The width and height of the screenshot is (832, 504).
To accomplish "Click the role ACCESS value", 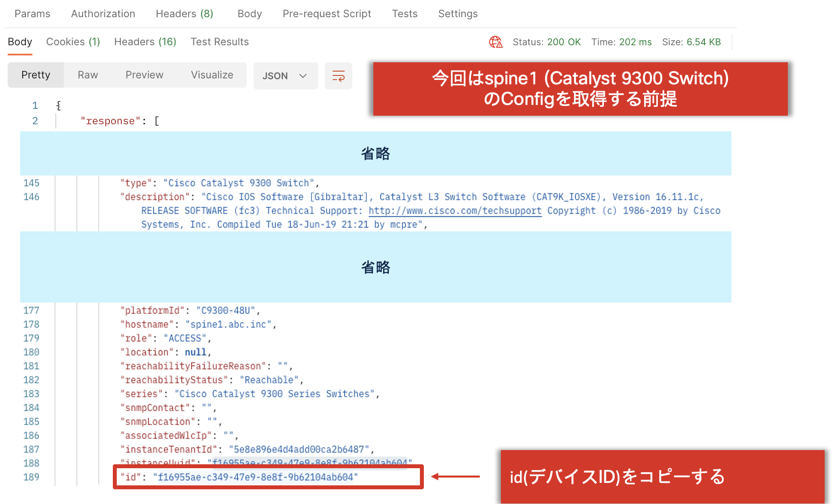I will 185,338.
